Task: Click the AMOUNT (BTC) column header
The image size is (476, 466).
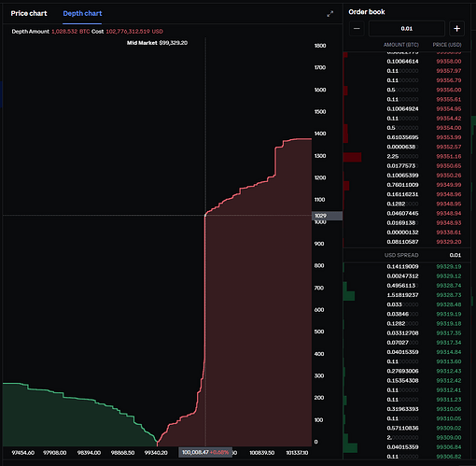Action: 401,45
